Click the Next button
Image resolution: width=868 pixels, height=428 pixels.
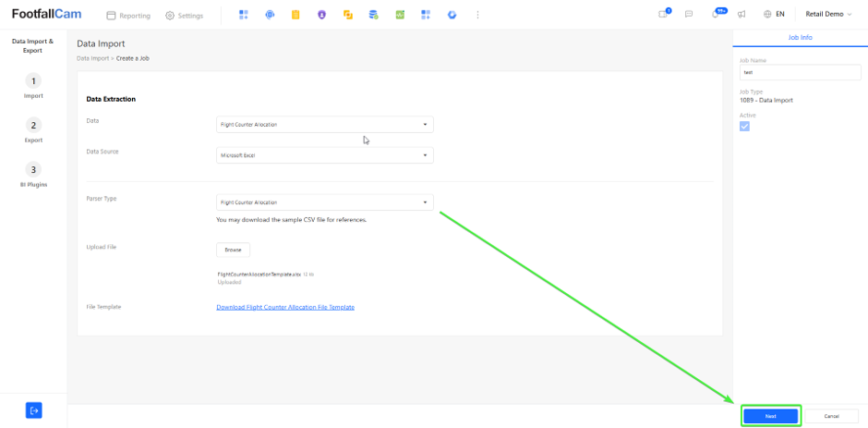pos(770,416)
